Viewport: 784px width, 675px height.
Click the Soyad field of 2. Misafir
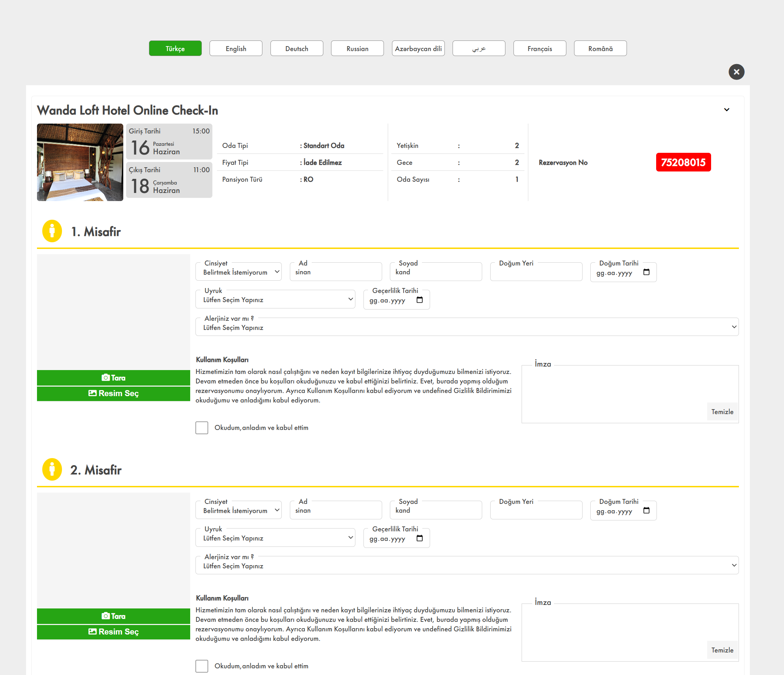436,511
